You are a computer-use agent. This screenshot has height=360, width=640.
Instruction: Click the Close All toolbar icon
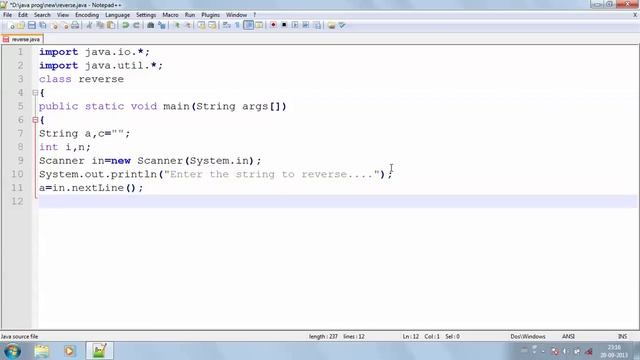64,25
